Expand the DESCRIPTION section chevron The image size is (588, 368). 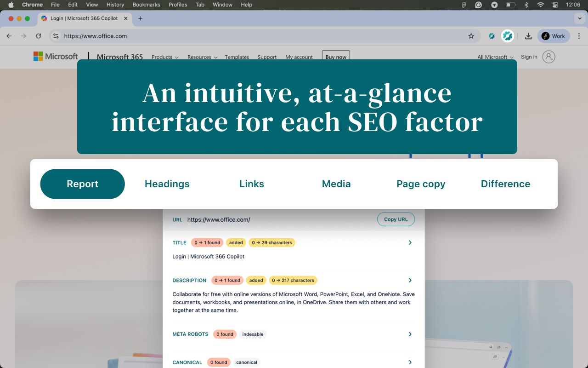pyautogui.click(x=410, y=280)
